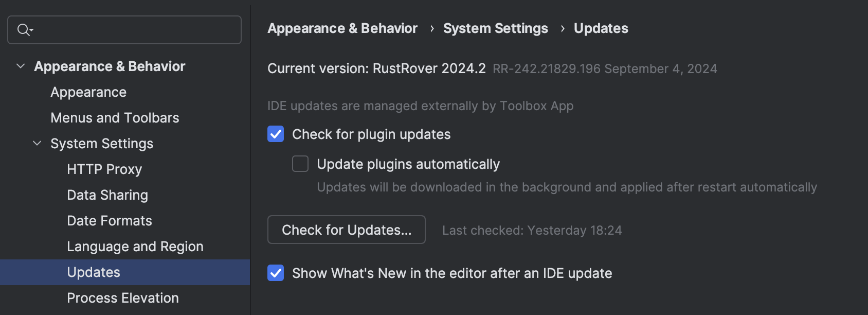Select the HTTP Proxy settings page
The image size is (868, 315).
click(x=104, y=169)
